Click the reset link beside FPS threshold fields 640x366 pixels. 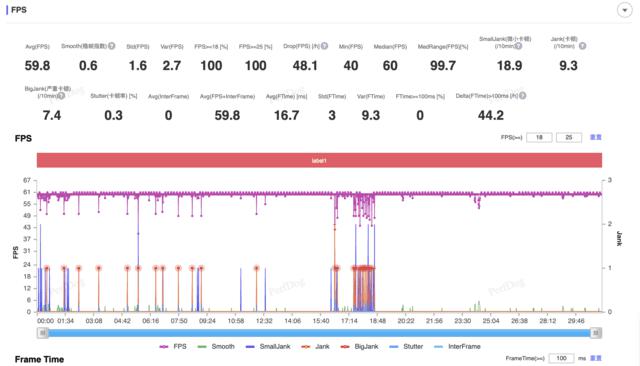click(x=596, y=138)
